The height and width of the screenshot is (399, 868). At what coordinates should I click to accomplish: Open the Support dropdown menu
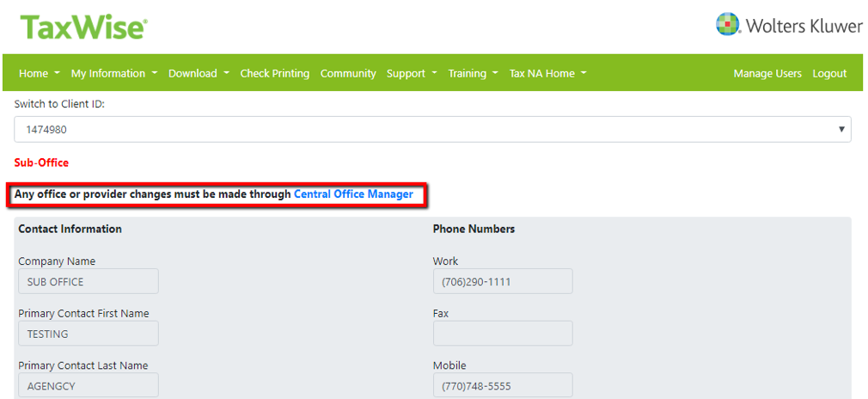coord(412,73)
